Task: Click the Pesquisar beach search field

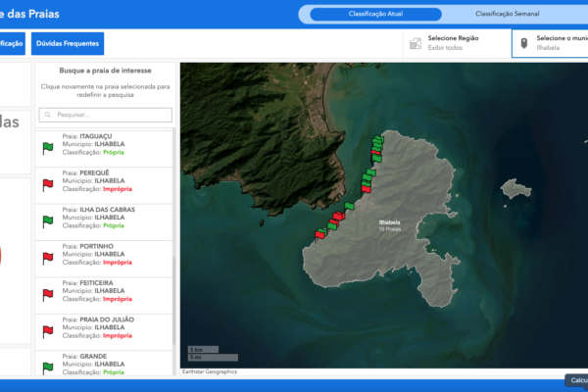Action: click(110, 115)
